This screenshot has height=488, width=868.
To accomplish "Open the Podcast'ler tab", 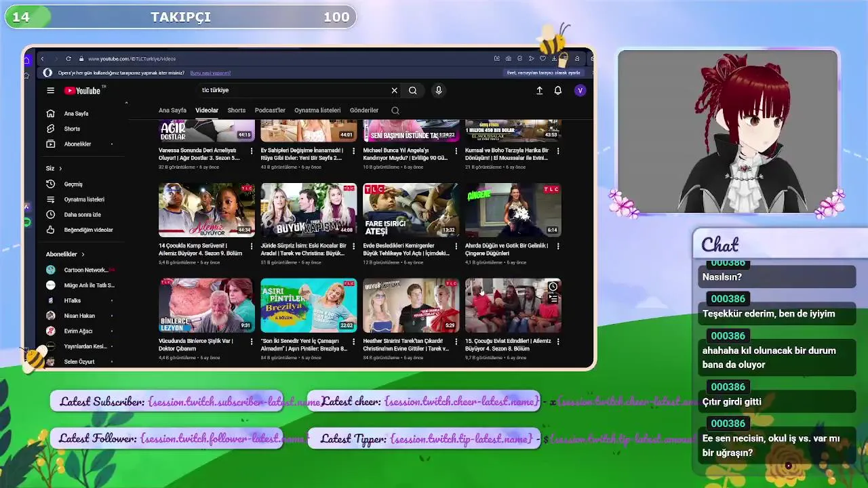I will point(270,110).
